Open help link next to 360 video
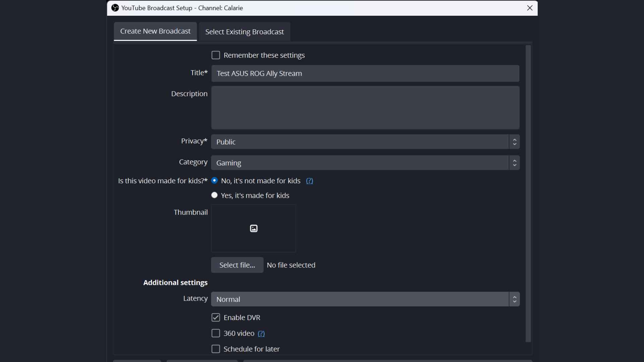Screen dimensions: 644x362 261,334
